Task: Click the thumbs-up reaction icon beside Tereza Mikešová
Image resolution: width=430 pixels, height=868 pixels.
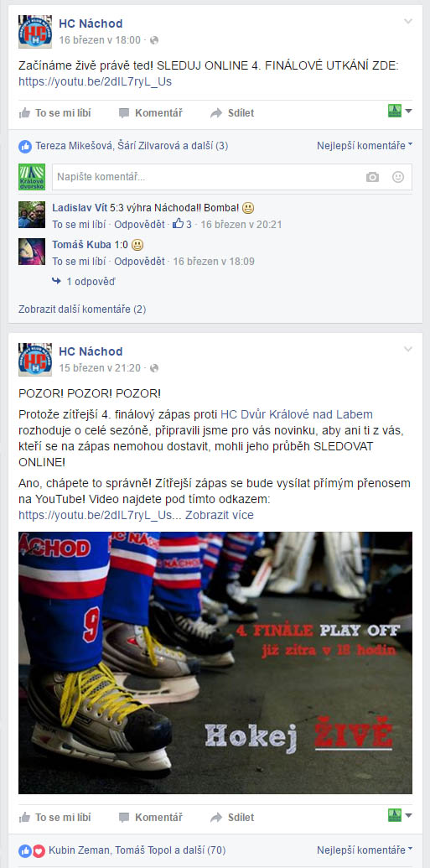Action: pyautogui.click(x=25, y=146)
